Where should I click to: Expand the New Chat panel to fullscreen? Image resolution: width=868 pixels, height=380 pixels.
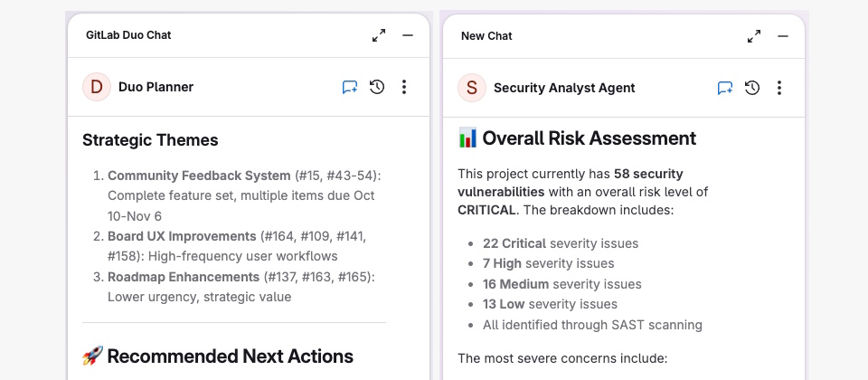754,35
